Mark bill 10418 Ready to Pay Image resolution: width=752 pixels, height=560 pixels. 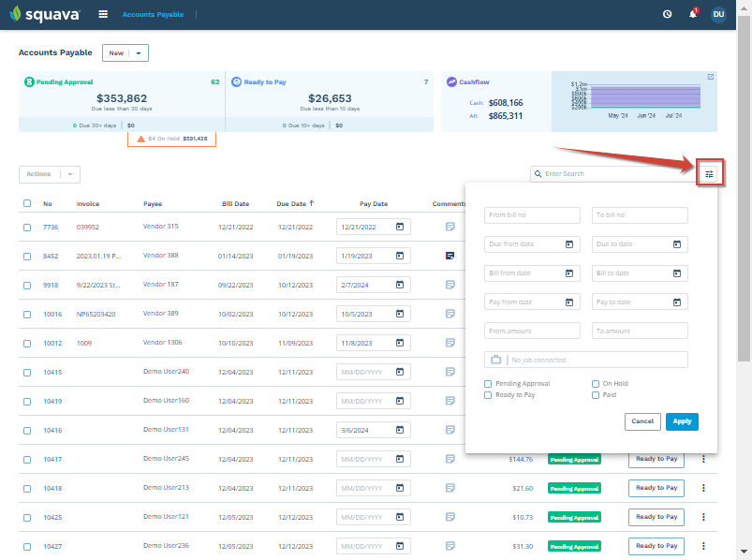(x=656, y=488)
